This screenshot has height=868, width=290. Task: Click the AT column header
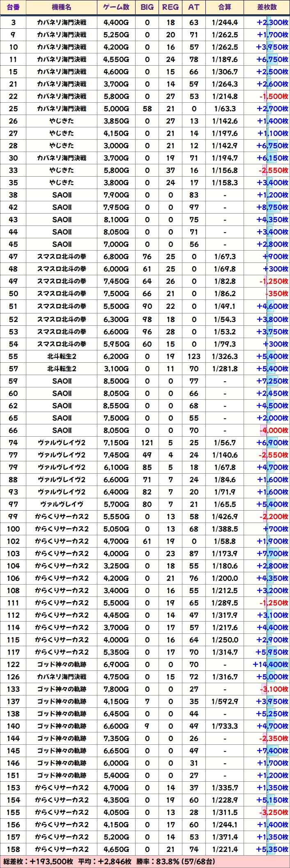tap(194, 7)
